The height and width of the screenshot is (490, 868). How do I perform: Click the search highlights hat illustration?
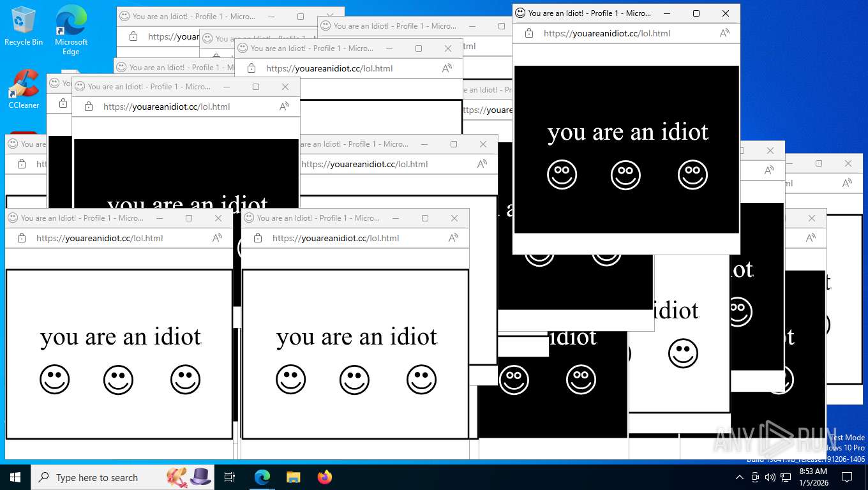pyautogui.click(x=189, y=477)
